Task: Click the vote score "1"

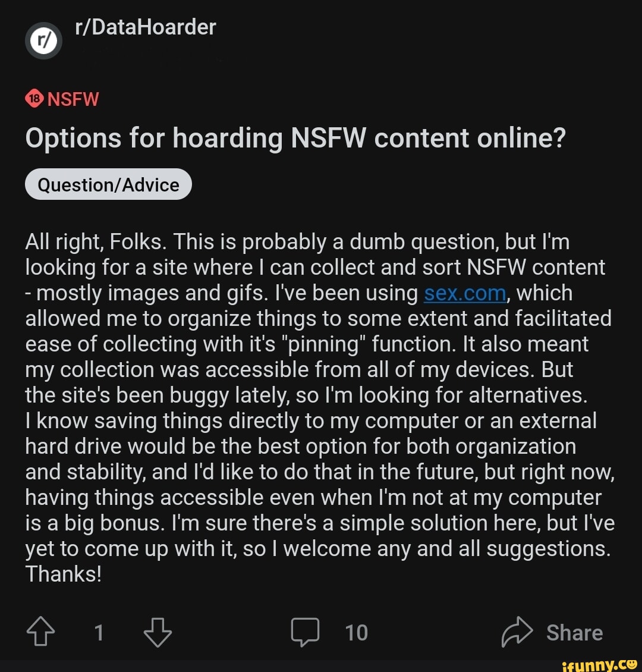Action: tap(99, 632)
